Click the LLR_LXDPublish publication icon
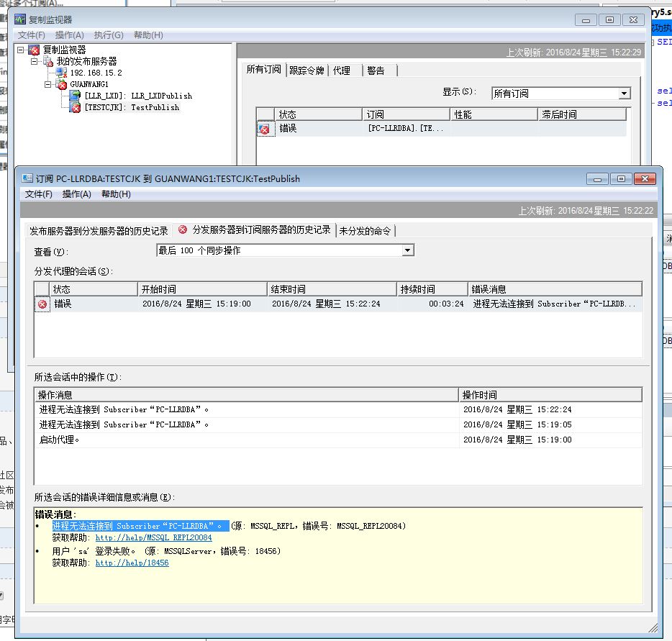This screenshot has height=641, width=672. (75, 96)
